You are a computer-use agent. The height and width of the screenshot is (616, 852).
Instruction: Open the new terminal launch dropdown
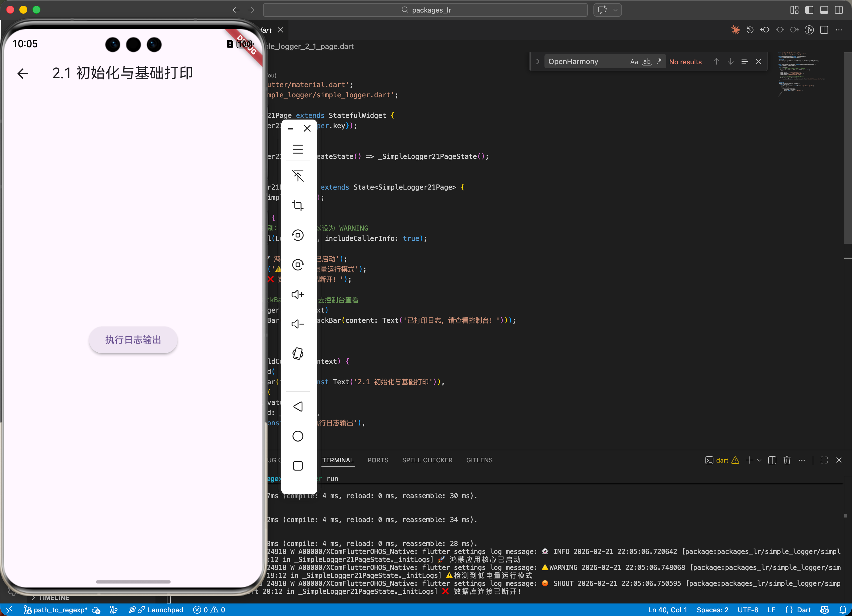click(759, 460)
